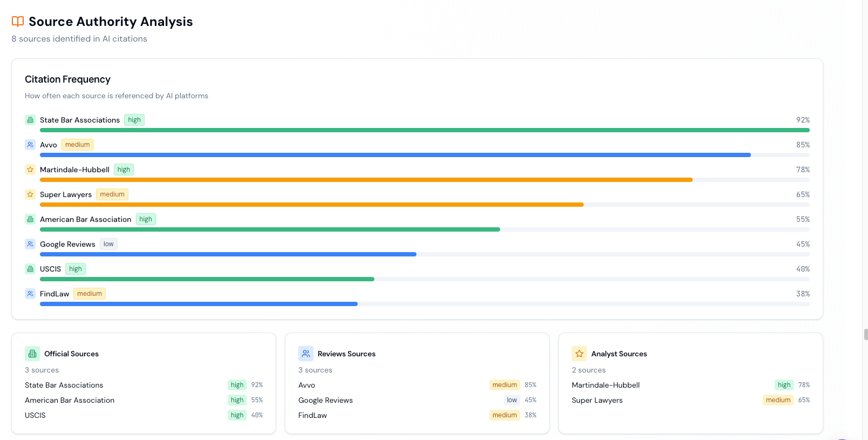
Task: Select FindLaw label in Citation Frequency
Action: click(54, 294)
